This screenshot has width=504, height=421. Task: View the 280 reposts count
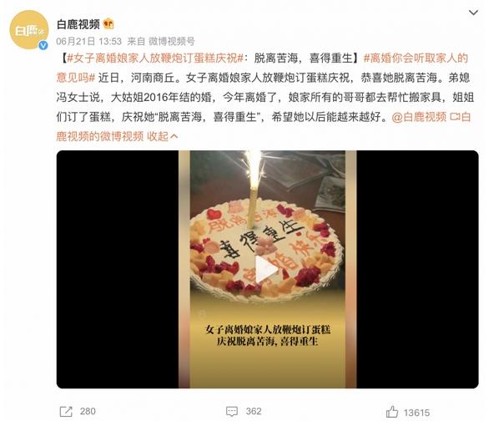tap(88, 411)
